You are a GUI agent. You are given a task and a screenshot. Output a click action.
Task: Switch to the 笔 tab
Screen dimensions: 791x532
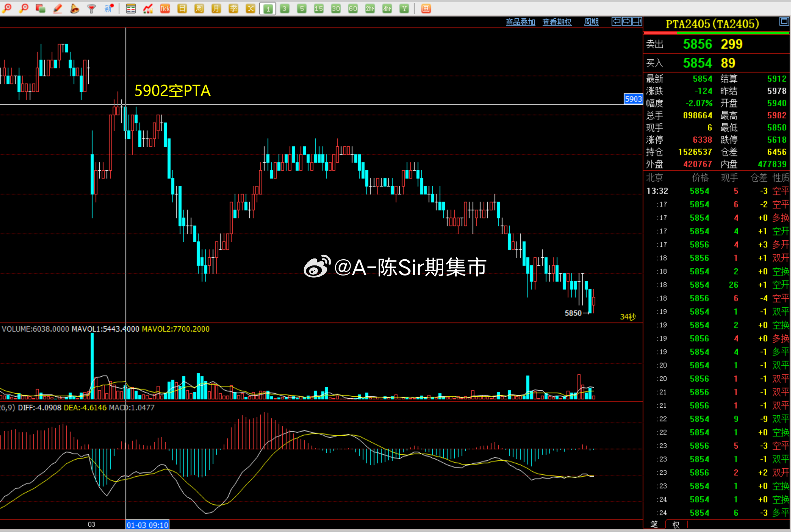654,525
